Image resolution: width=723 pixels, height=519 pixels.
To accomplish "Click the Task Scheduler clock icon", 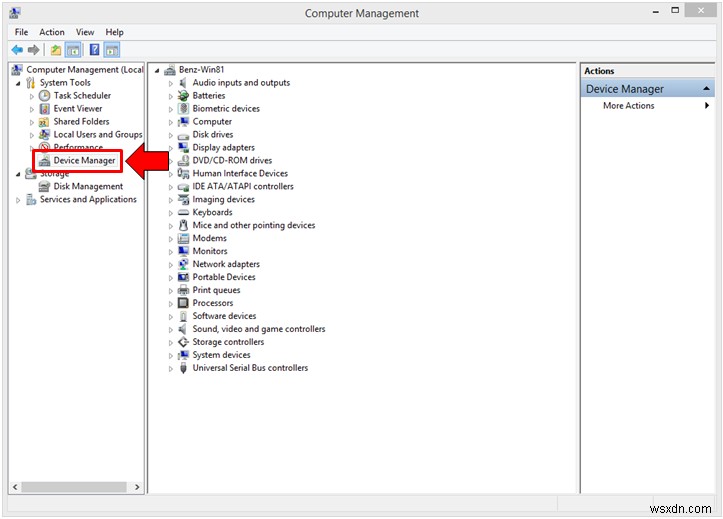I will [x=44, y=96].
